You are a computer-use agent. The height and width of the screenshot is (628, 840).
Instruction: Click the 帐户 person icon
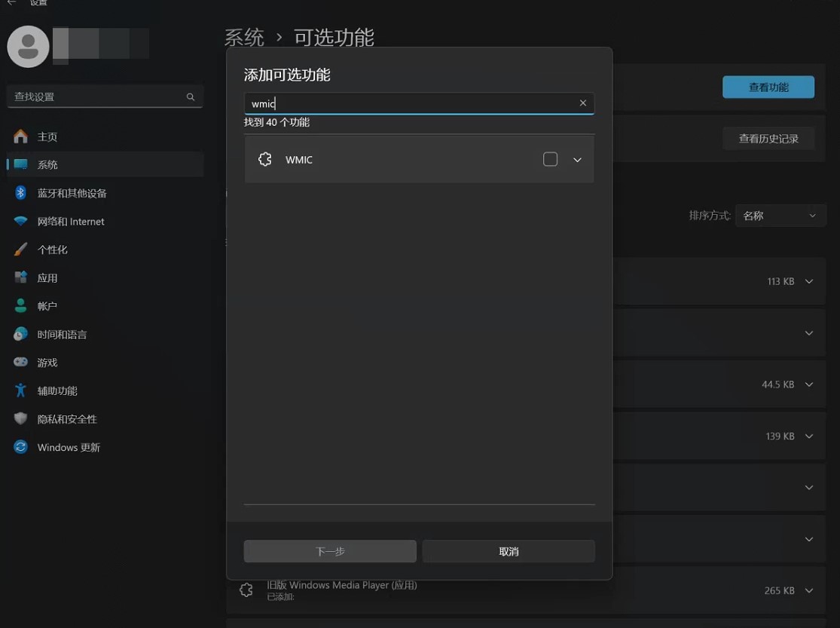click(x=20, y=305)
